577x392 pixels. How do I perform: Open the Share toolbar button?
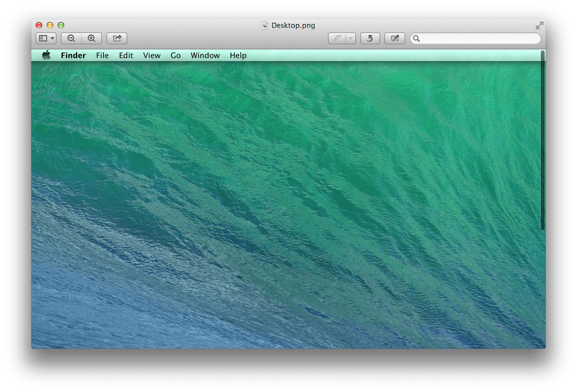click(x=117, y=38)
